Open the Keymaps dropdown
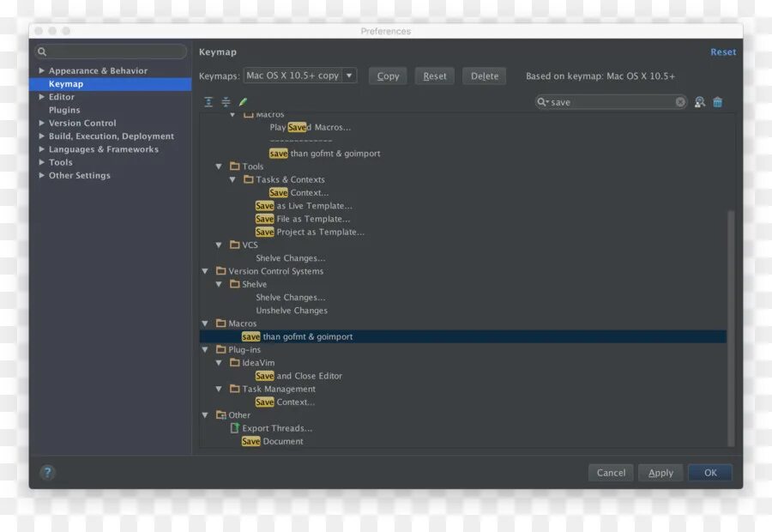The image size is (772, 532). [348, 76]
